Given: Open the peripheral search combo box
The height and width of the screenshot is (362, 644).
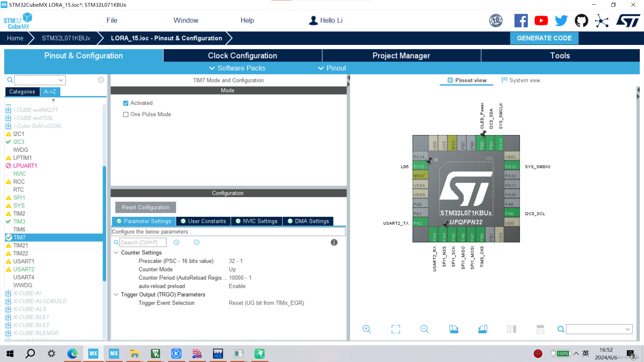Looking at the screenshot, I should (x=40, y=80).
